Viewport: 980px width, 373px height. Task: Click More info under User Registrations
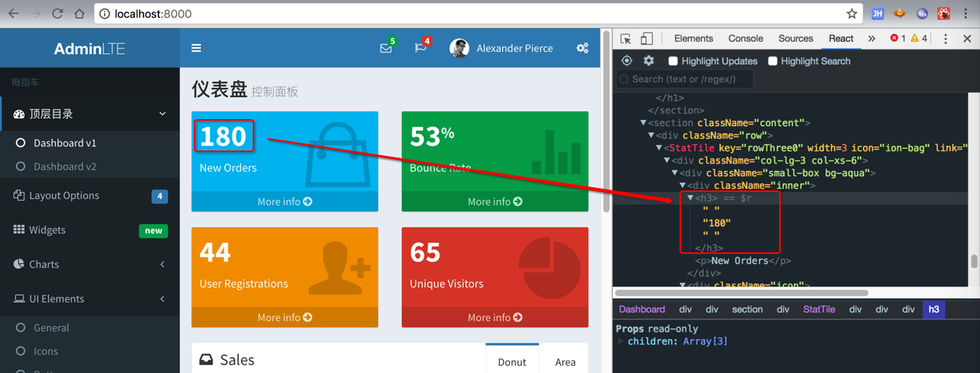point(285,317)
